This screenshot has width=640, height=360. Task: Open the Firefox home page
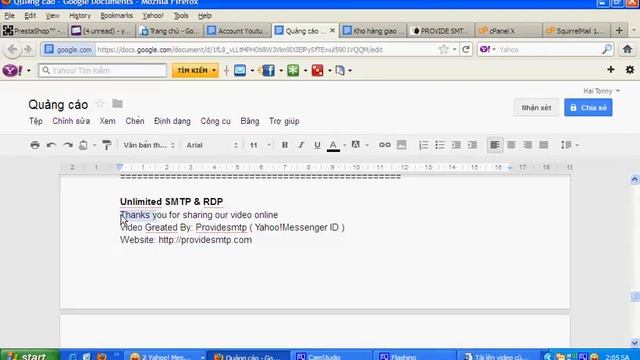tap(627, 49)
